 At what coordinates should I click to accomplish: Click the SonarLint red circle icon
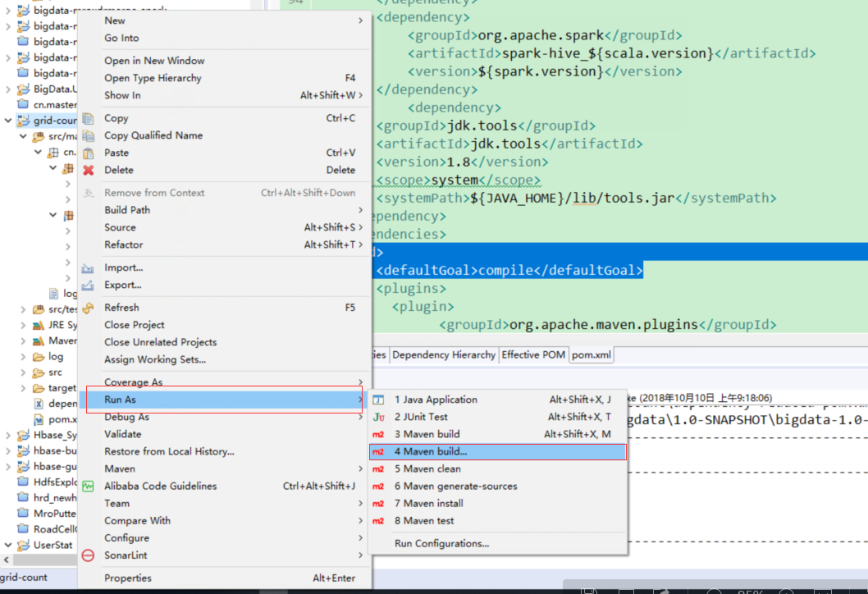pos(89,555)
